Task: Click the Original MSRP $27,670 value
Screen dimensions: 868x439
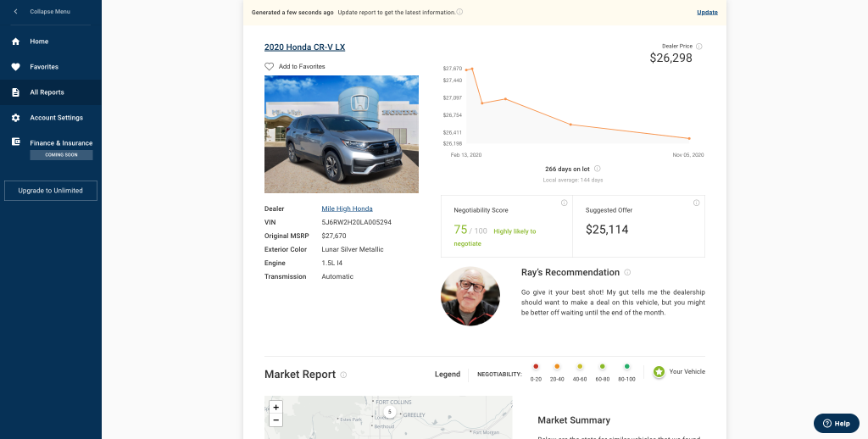Action: point(334,236)
